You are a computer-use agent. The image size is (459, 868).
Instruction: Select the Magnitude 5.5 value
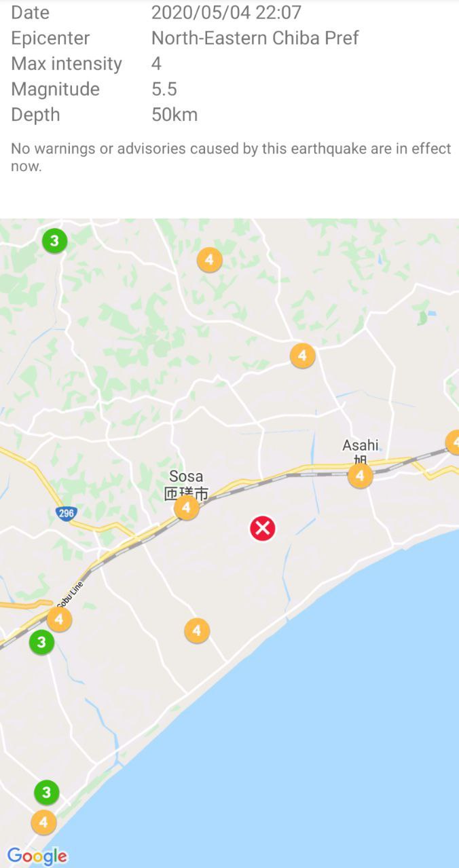[x=164, y=90]
